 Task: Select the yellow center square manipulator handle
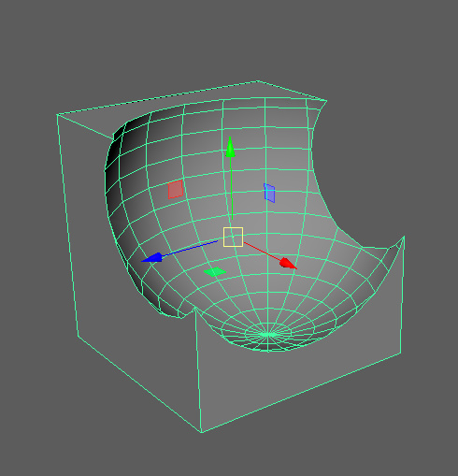point(233,237)
